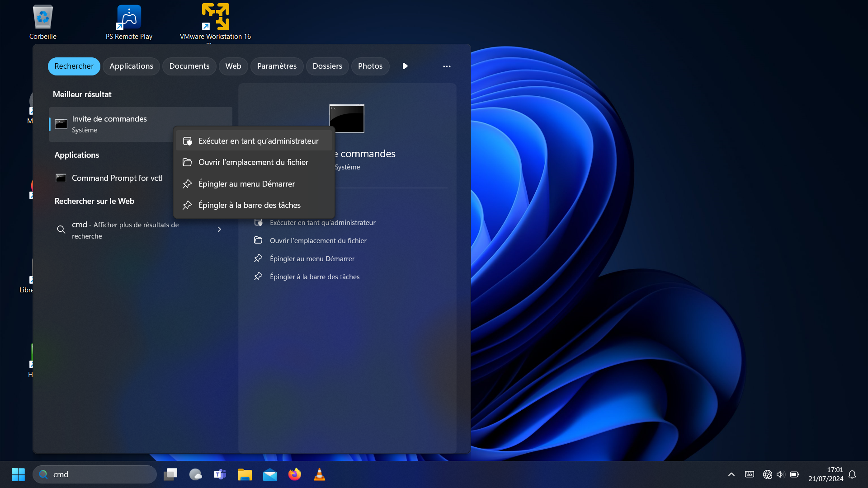Open the battery status tray icon
The image size is (868, 488).
pos(795,474)
